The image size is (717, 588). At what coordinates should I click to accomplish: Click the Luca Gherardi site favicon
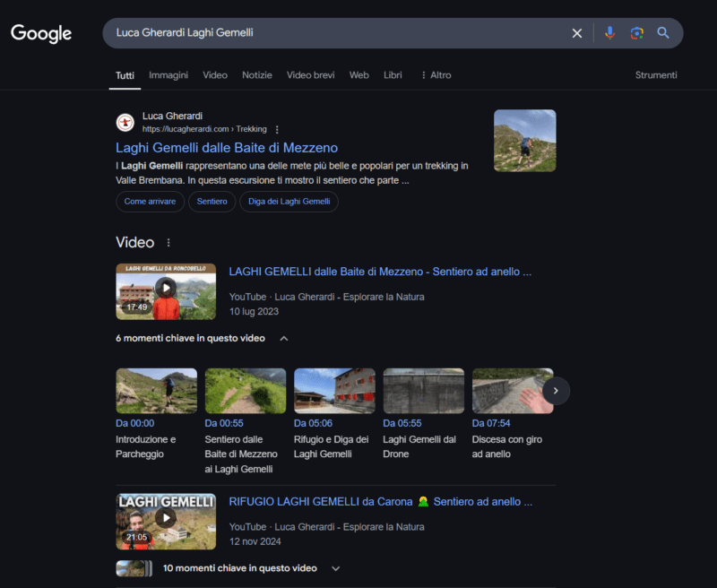(125, 123)
